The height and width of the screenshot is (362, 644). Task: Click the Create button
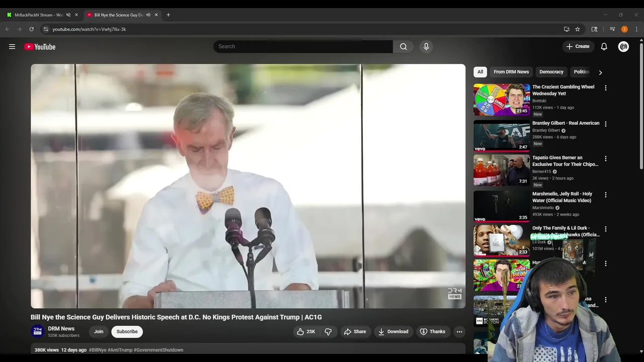point(578,46)
